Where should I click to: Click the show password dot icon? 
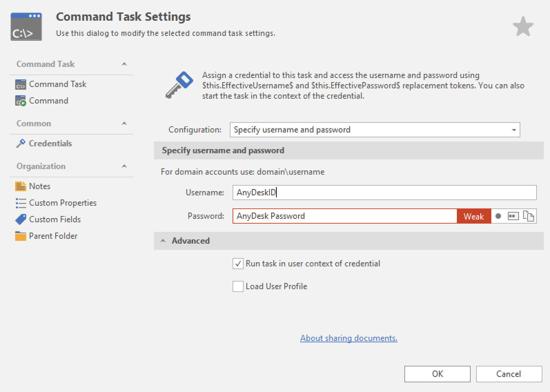click(x=498, y=216)
